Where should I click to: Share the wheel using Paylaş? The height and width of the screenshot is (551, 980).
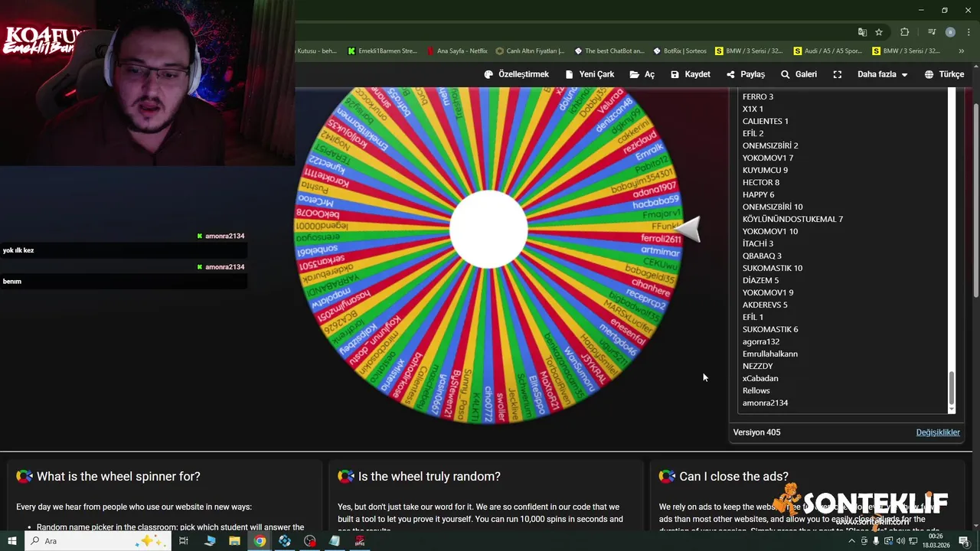pyautogui.click(x=746, y=74)
